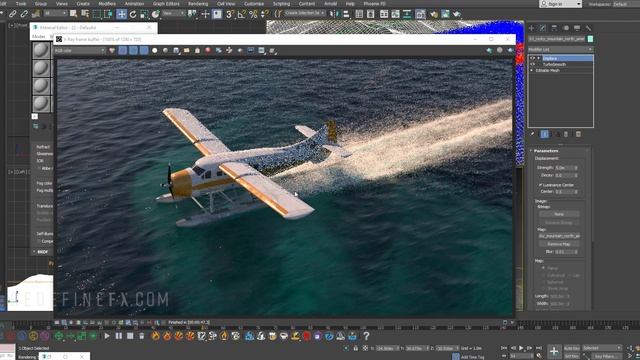
Task: Collapse the Parameters rollout
Action: point(546,151)
